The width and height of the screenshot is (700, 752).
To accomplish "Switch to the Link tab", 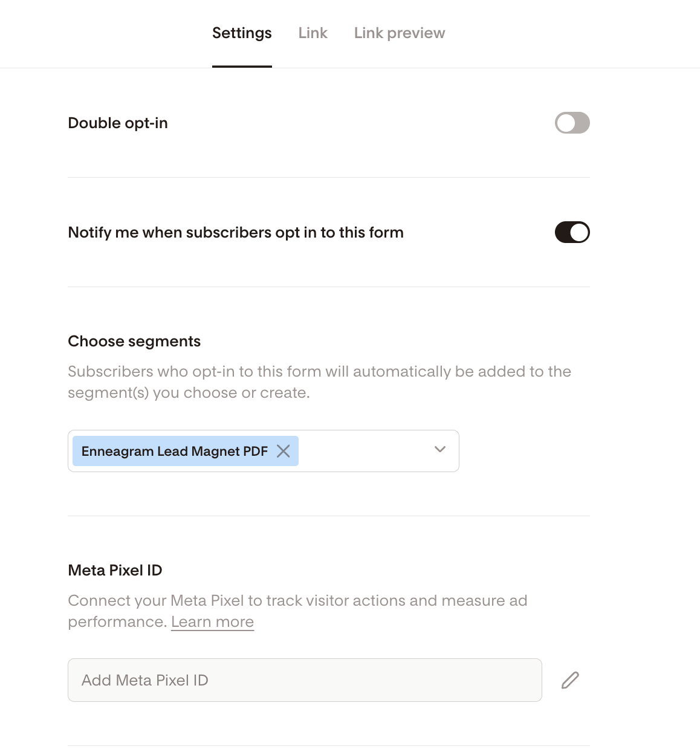I will click(313, 33).
